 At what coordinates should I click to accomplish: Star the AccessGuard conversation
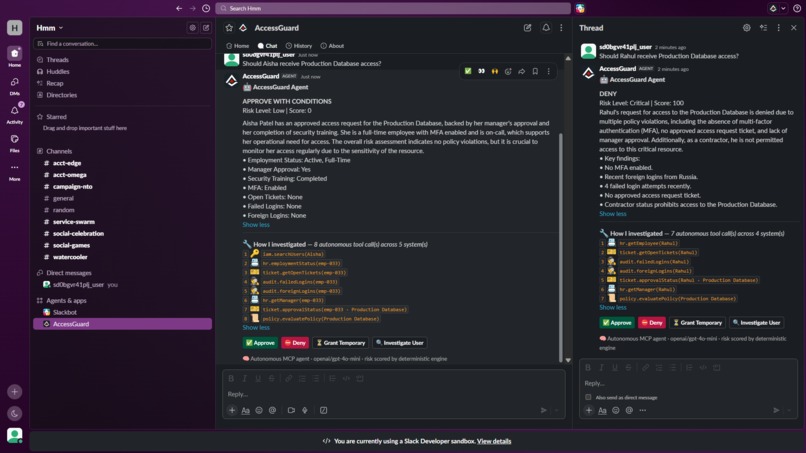229,28
